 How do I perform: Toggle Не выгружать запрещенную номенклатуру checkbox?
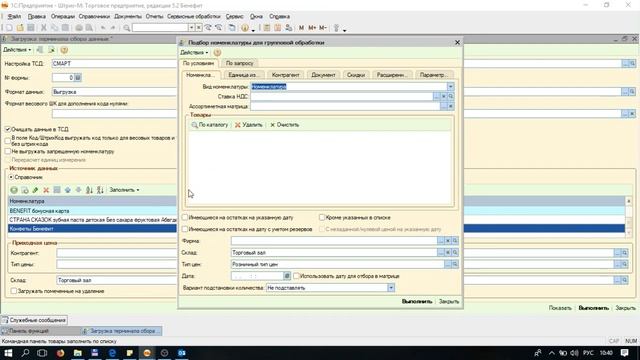click(8, 151)
